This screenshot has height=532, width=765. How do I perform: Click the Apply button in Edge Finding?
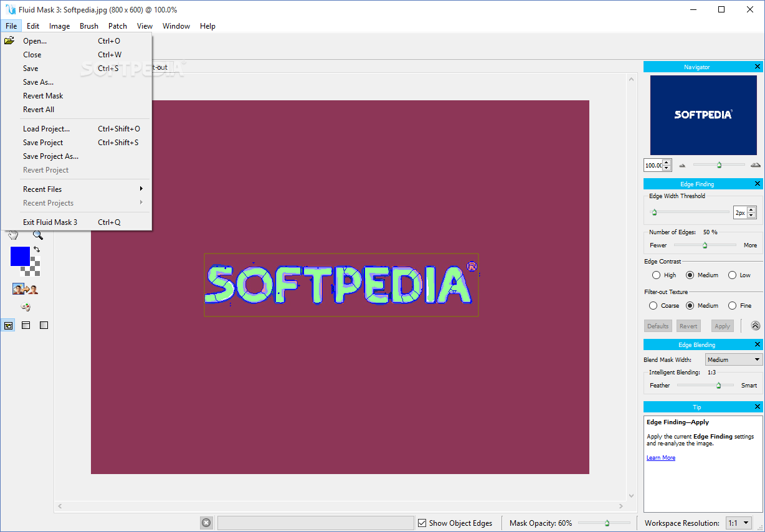(x=723, y=326)
